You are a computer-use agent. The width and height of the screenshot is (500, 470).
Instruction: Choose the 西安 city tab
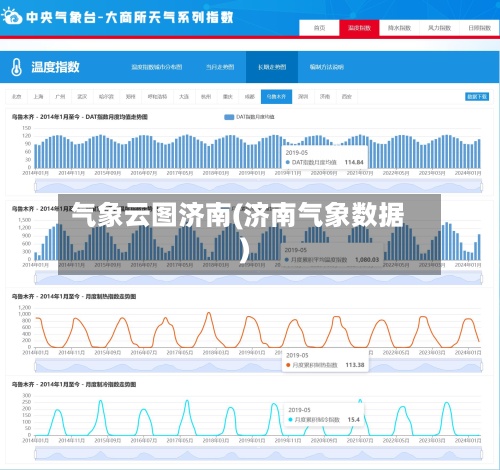point(347,97)
